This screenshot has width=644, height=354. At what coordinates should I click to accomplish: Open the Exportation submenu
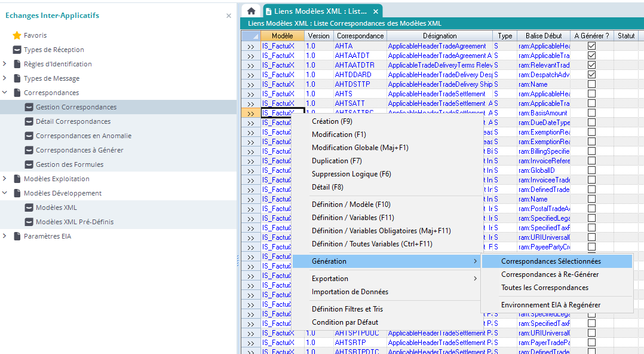coord(330,279)
